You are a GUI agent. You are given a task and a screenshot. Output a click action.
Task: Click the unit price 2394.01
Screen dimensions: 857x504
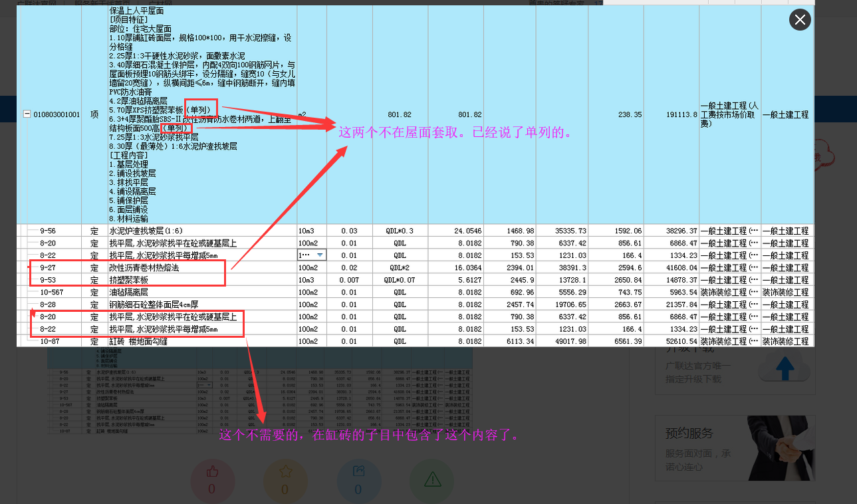(x=520, y=268)
